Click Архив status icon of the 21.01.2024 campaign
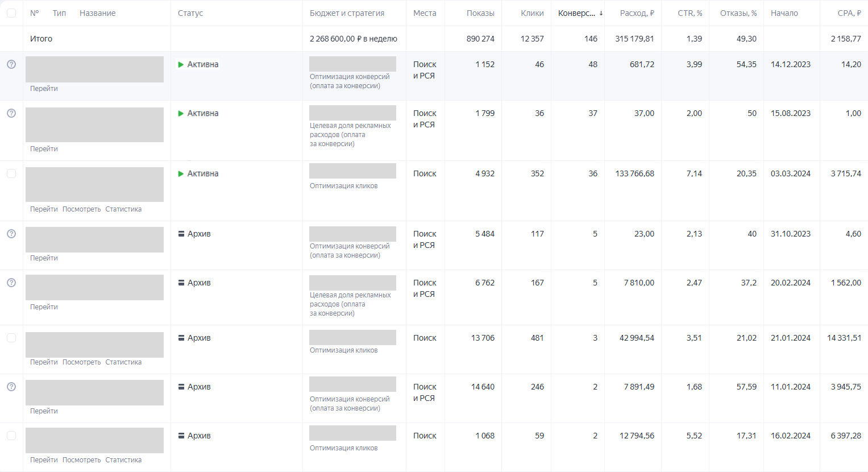This screenshot has height=472, width=868. point(181,338)
